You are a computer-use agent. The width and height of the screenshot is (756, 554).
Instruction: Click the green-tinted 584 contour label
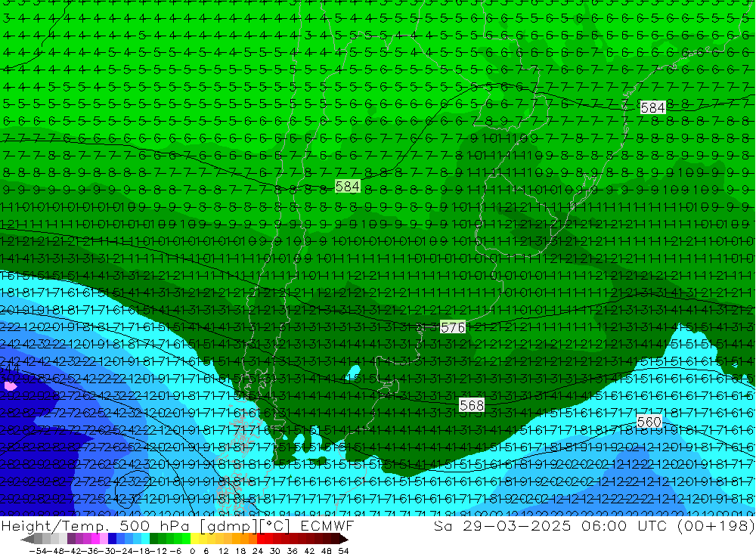[348, 186]
